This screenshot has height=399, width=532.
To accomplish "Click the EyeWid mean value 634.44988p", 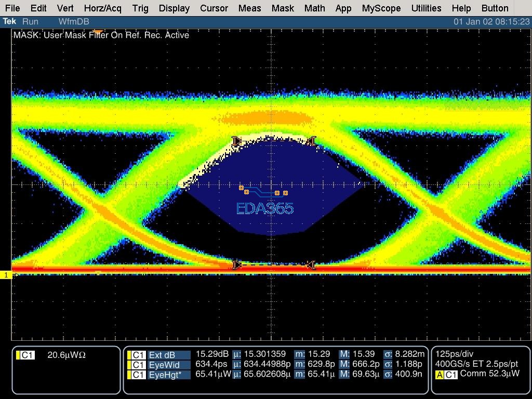I will (268, 364).
